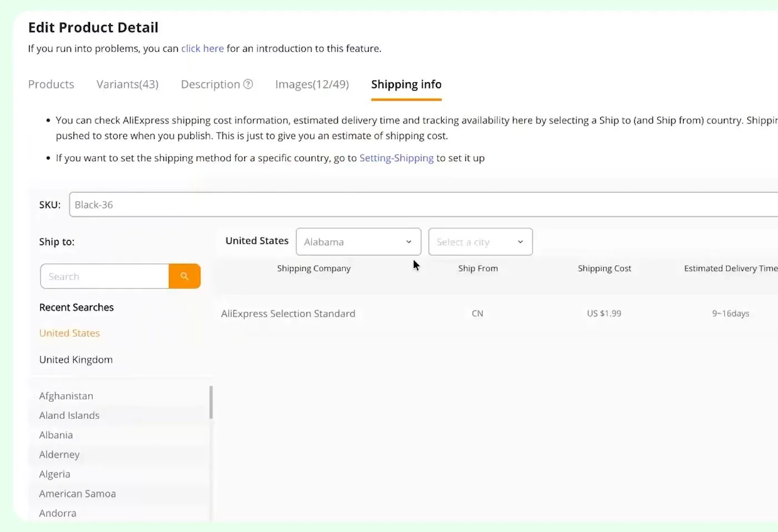Open the Setting-Shipping link

click(x=396, y=158)
